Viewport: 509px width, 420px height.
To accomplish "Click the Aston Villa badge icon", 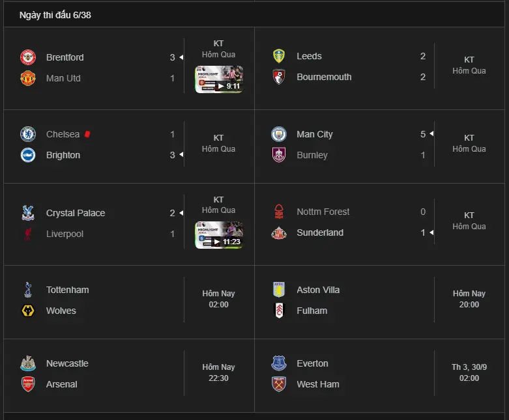I will [x=279, y=290].
